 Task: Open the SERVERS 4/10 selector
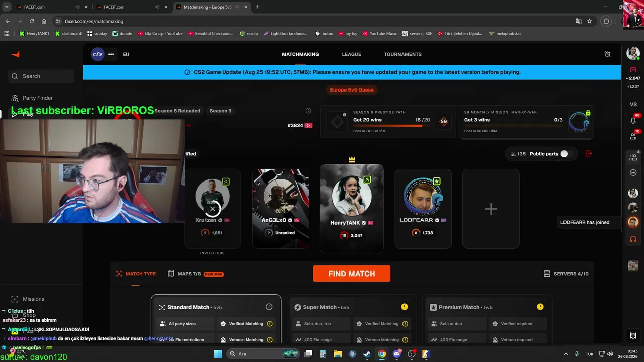[x=566, y=274]
